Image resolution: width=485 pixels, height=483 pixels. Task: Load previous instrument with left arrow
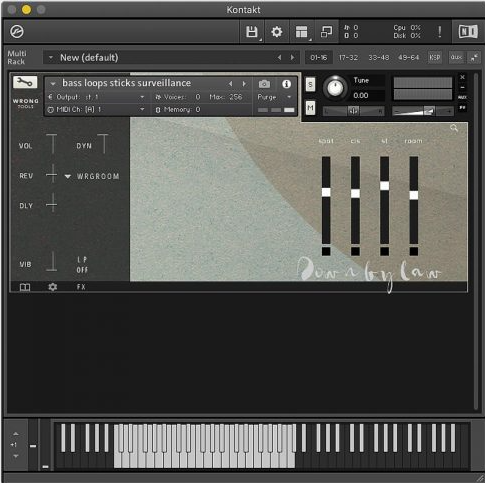pos(231,84)
